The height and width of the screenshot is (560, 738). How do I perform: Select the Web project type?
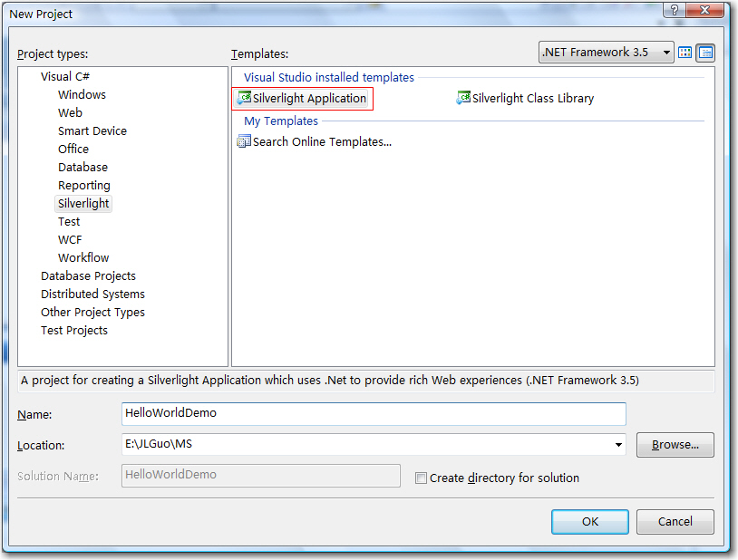(x=70, y=113)
